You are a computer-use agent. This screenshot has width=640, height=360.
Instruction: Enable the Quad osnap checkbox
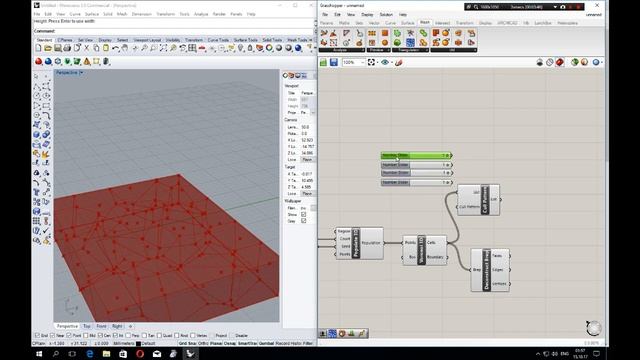click(x=159, y=336)
